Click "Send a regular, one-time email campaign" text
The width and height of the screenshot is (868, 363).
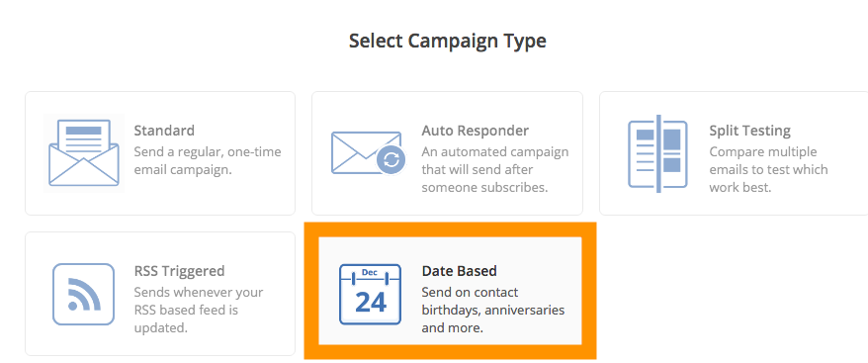tap(208, 160)
